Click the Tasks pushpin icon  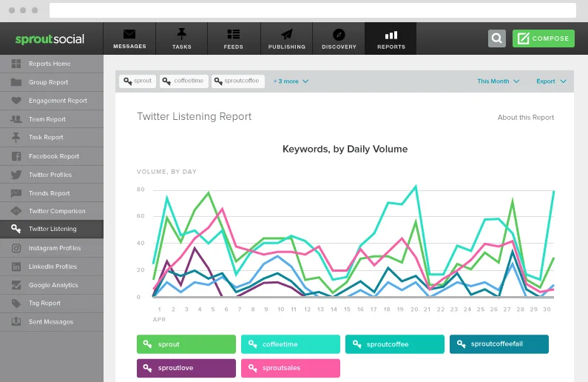coord(181,34)
